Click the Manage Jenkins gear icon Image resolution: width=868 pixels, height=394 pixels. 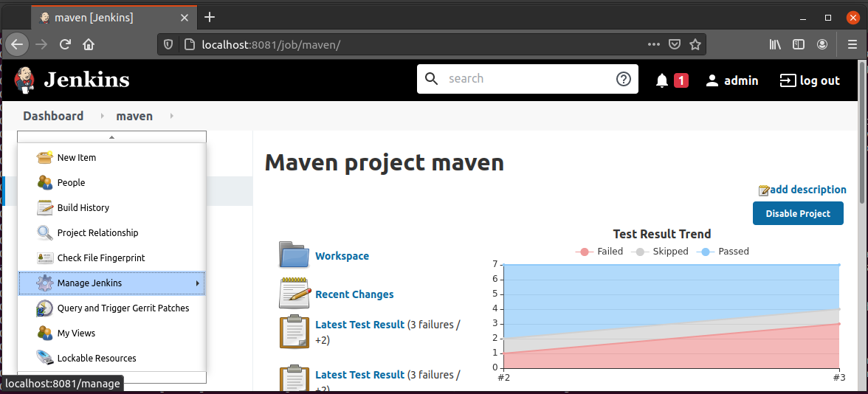(45, 283)
